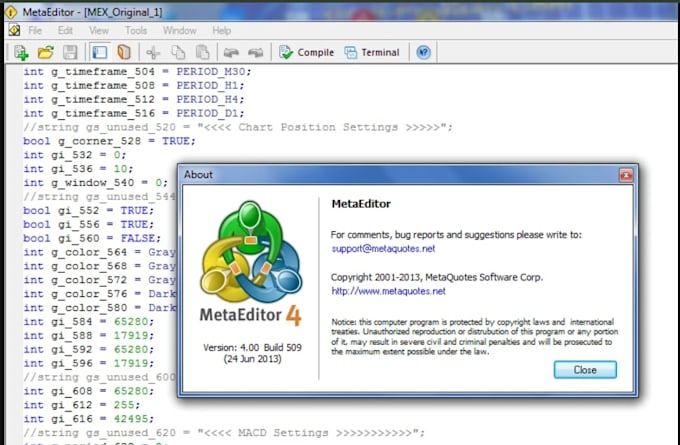
Task: Open the View menu
Action: coord(98,30)
